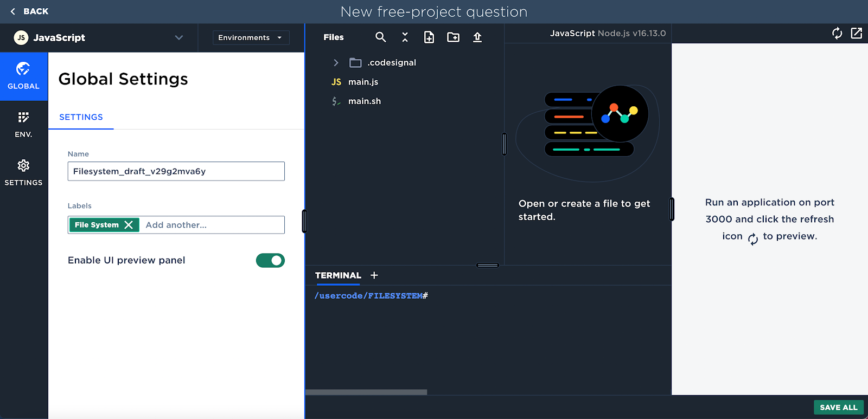The width and height of the screenshot is (868, 419).
Task: Open the SETTINGS gear section
Action: pos(23,173)
